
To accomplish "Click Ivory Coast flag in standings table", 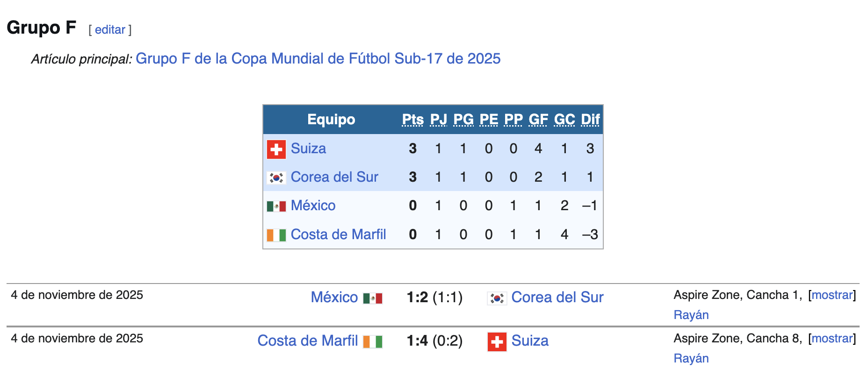I will 276,235.
